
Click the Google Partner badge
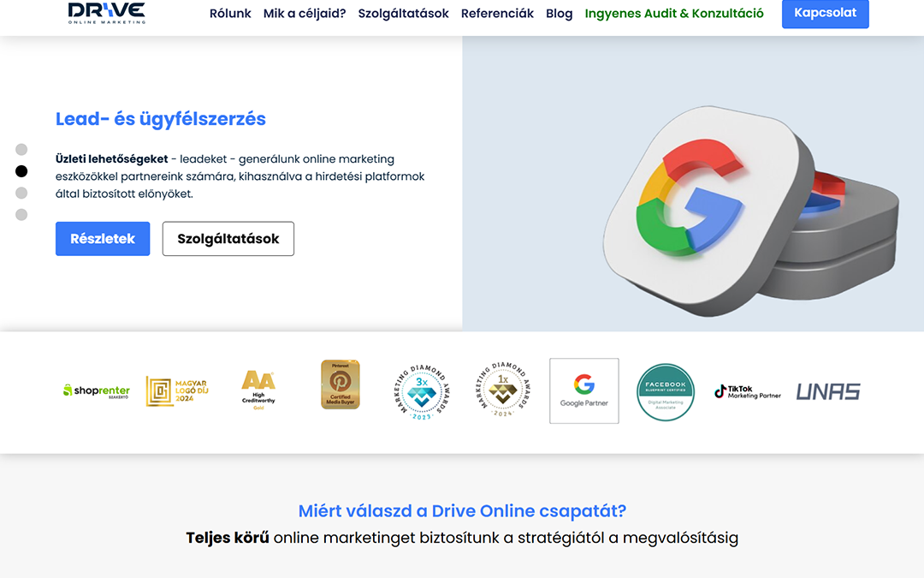pos(584,390)
